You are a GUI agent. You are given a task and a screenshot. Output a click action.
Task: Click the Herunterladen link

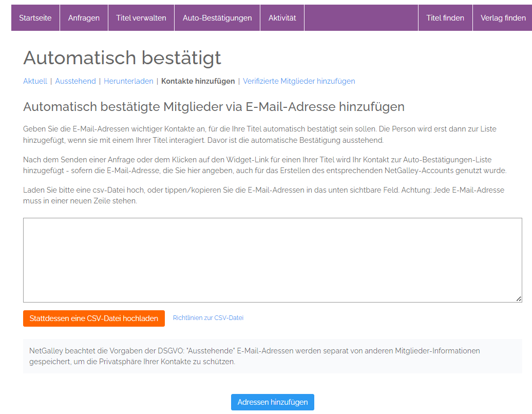[x=128, y=81]
